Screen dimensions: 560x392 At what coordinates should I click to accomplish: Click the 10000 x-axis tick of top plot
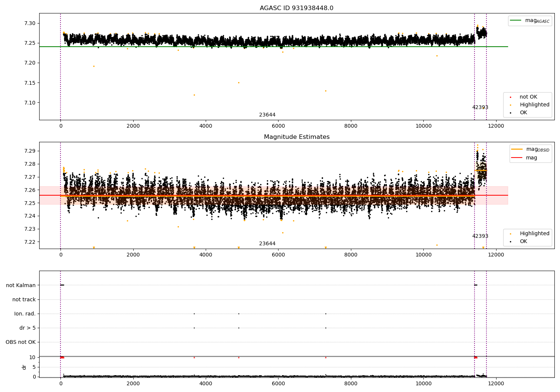pyautogui.click(x=423, y=126)
